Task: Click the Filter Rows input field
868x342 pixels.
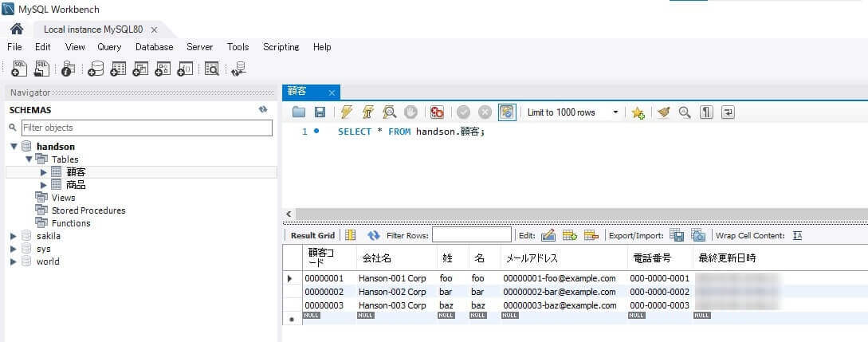Action: point(472,235)
